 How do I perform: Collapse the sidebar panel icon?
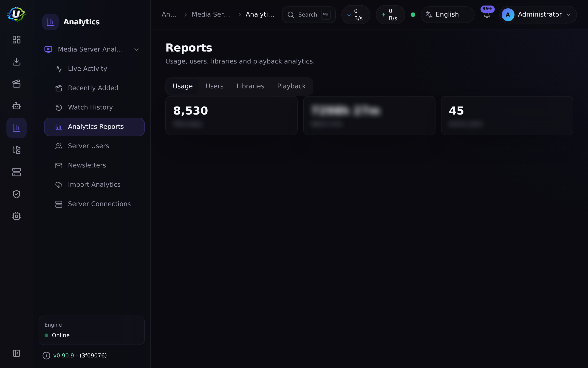(17, 353)
